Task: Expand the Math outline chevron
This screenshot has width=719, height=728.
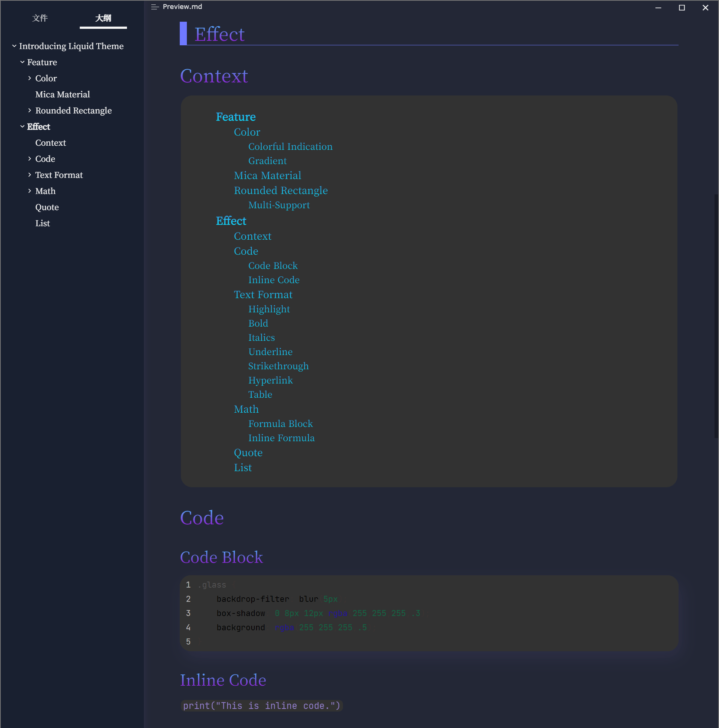Action: (30, 191)
